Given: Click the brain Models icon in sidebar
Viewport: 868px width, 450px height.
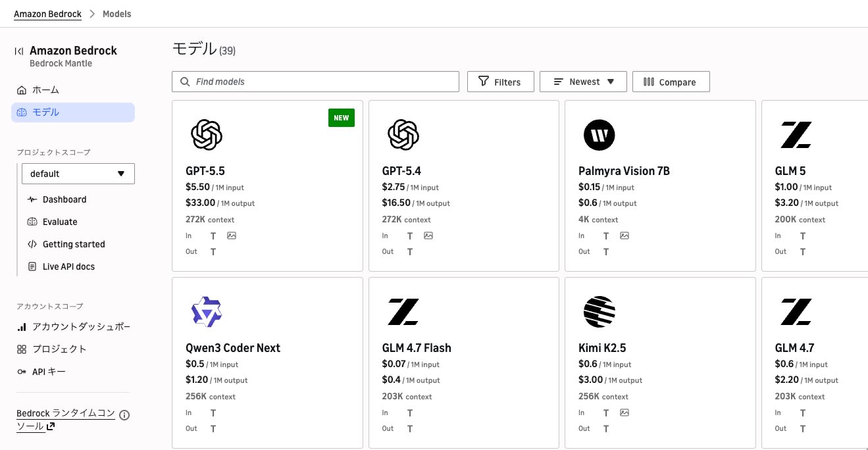Looking at the screenshot, I should click(22, 113).
